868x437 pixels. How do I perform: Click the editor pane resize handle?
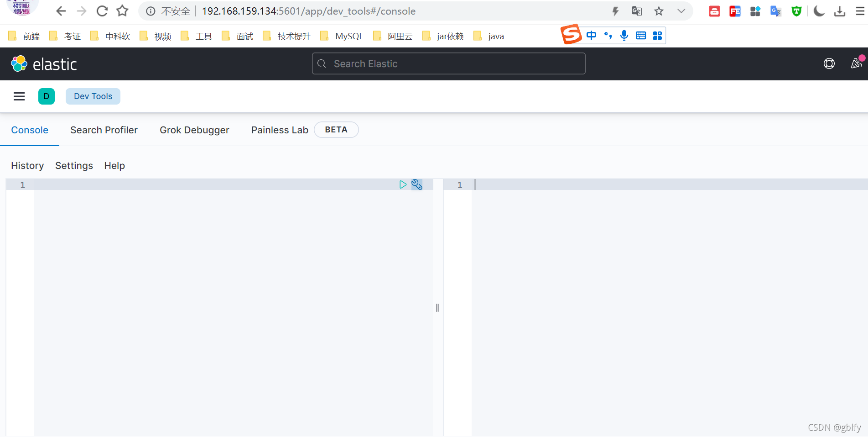(x=438, y=308)
